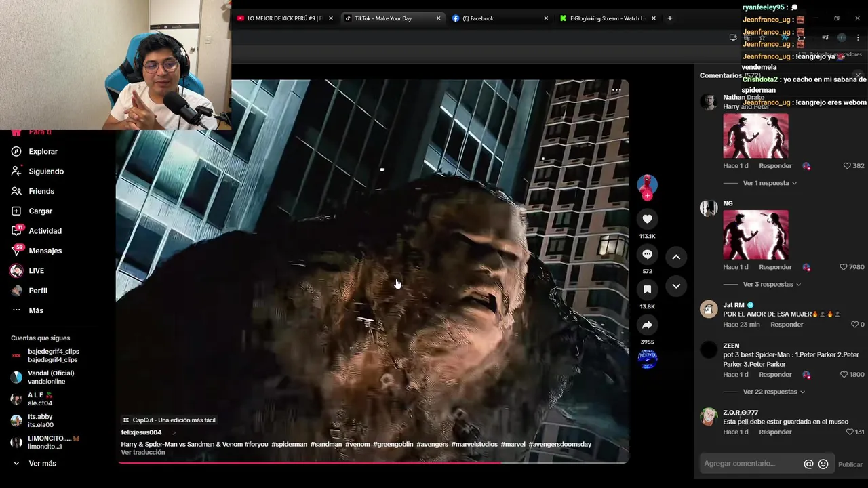The width and height of the screenshot is (868, 488).
Task: Like NG's comment showing 7980 likes
Action: 844,267
